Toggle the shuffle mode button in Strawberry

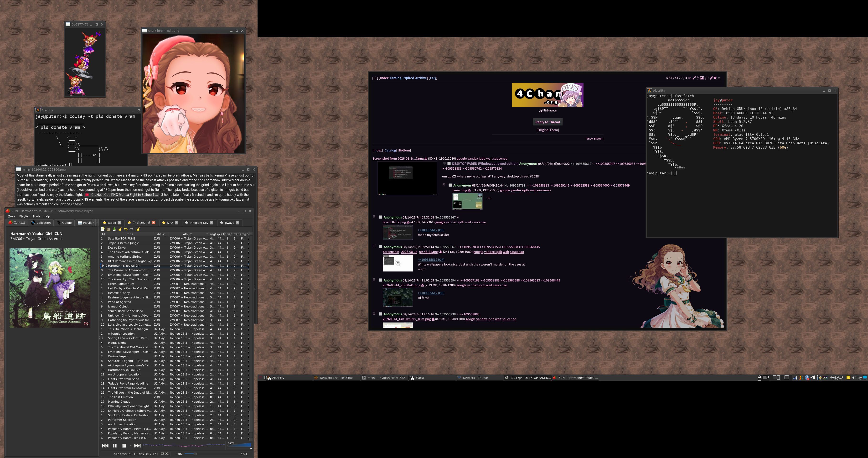pyautogui.click(x=167, y=454)
